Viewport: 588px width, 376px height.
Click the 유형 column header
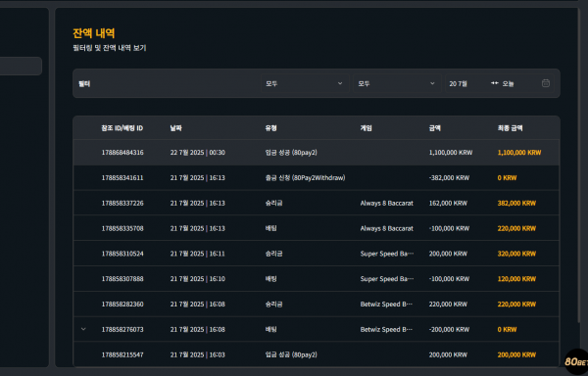(270, 128)
